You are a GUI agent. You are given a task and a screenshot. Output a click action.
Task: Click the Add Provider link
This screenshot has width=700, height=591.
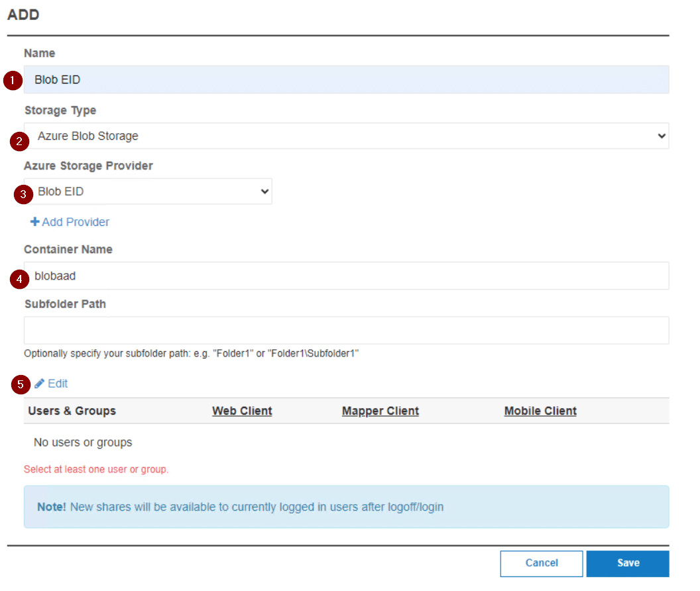pos(74,221)
